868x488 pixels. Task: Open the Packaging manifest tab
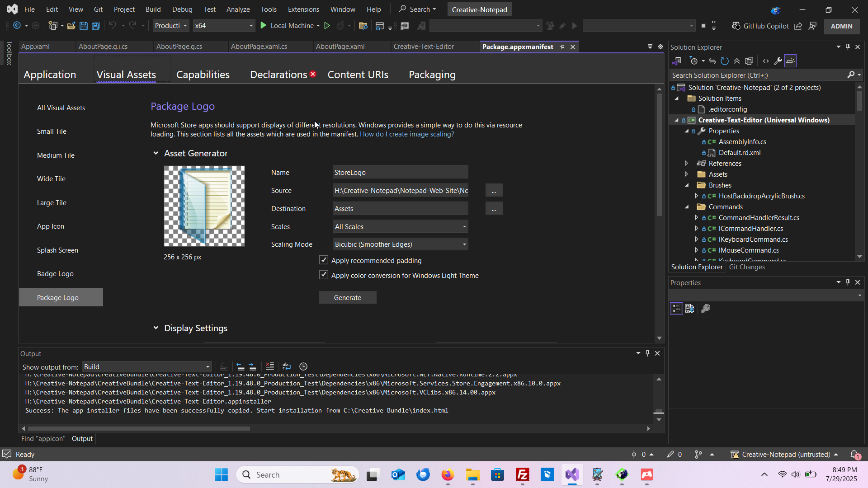coord(432,75)
